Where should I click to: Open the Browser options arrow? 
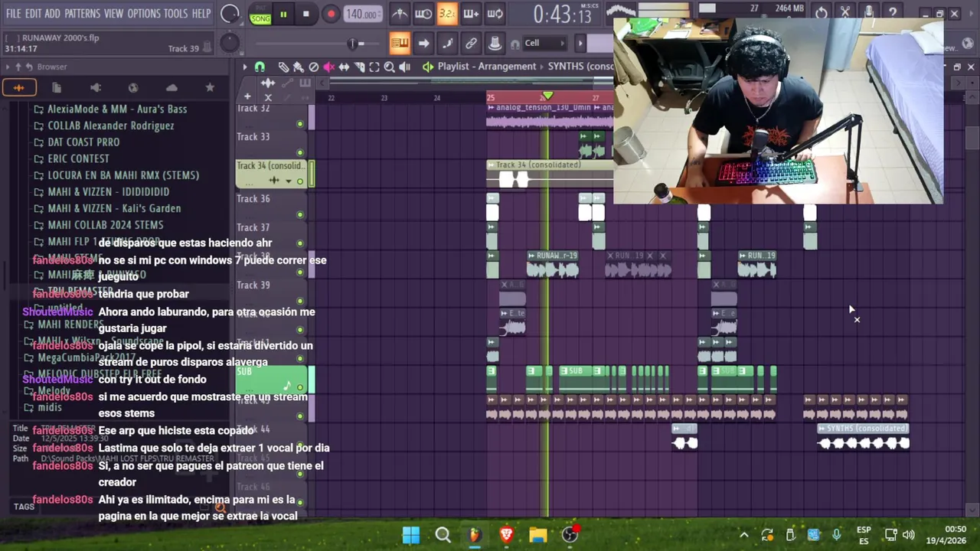pos(8,67)
